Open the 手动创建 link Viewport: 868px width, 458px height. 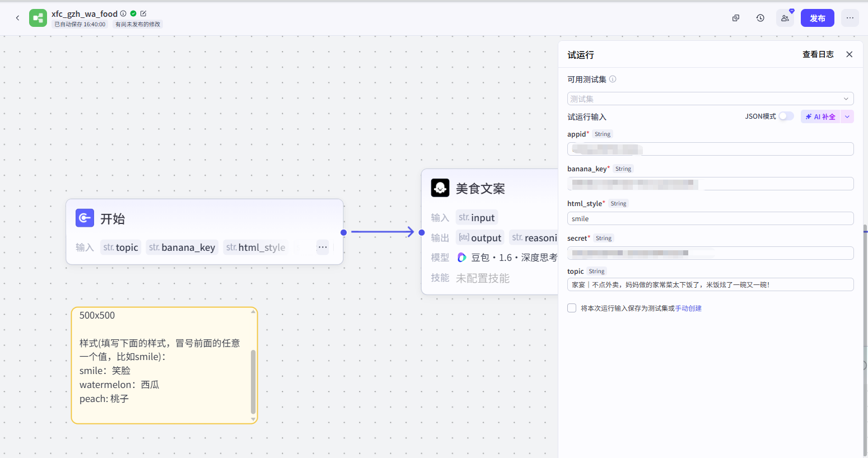click(688, 309)
